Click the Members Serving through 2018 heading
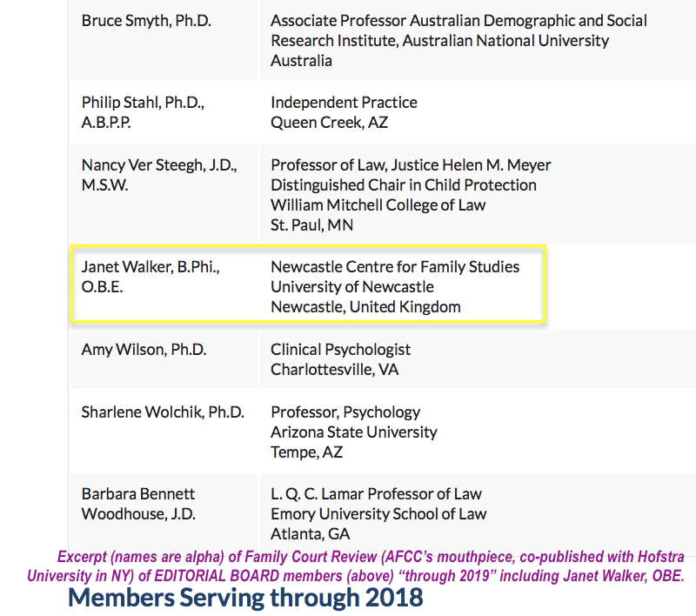The width and height of the screenshot is (696, 616). coord(245,599)
